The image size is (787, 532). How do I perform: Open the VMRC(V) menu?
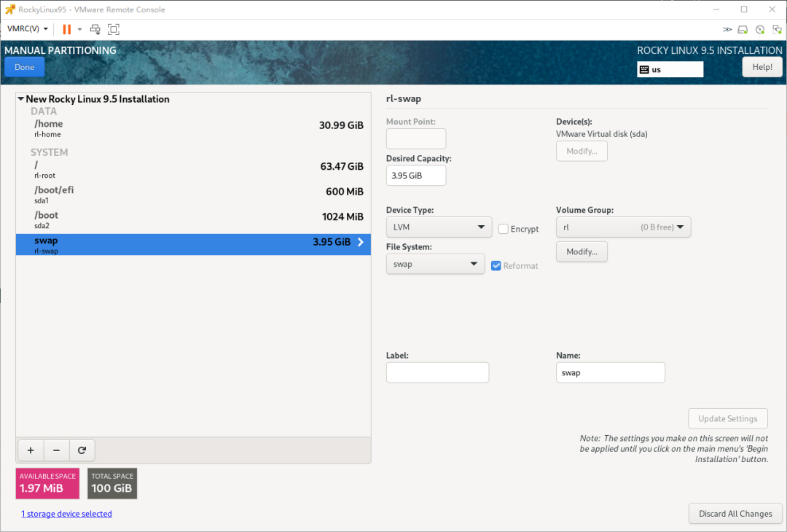coord(28,28)
